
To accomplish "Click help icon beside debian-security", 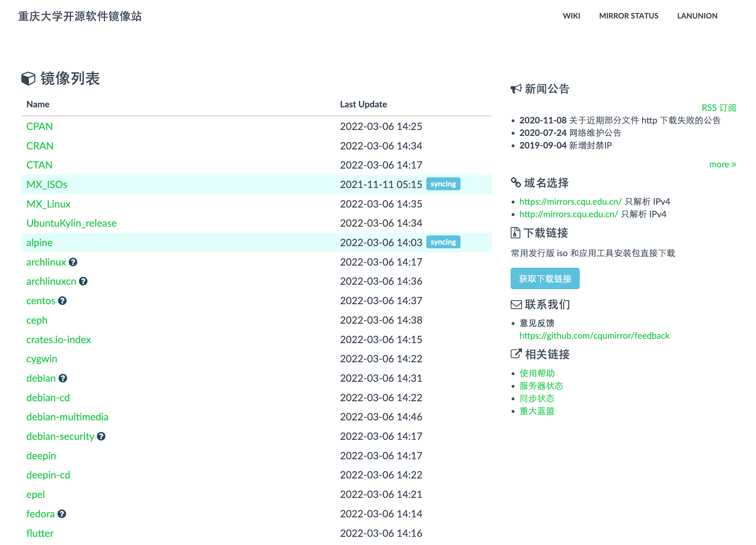I will click(x=101, y=436).
